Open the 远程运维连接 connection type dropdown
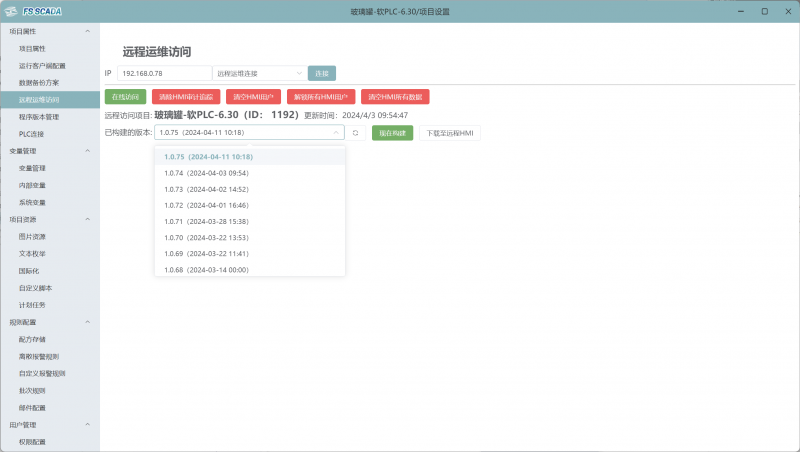Screen dimensions: 800x452 pyautogui.click(x=259, y=73)
